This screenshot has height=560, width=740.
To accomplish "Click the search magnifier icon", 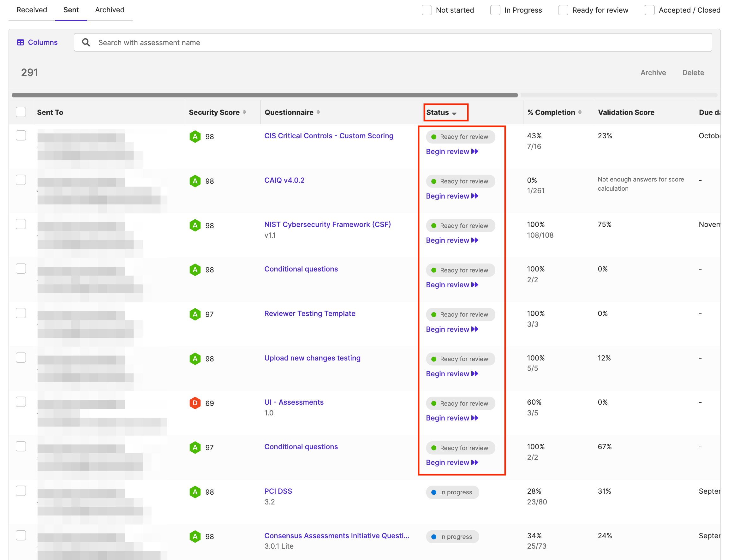I will point(86,43).
